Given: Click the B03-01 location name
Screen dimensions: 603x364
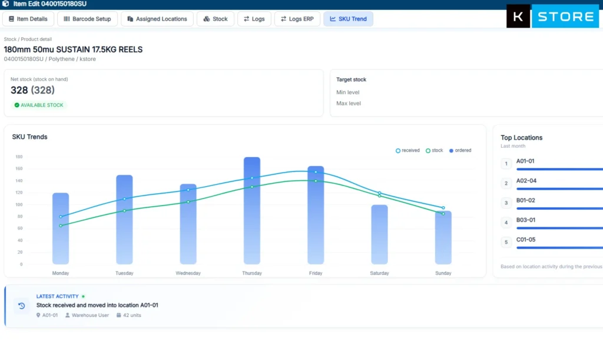Looking at the screenshot, I should point(526,220).
